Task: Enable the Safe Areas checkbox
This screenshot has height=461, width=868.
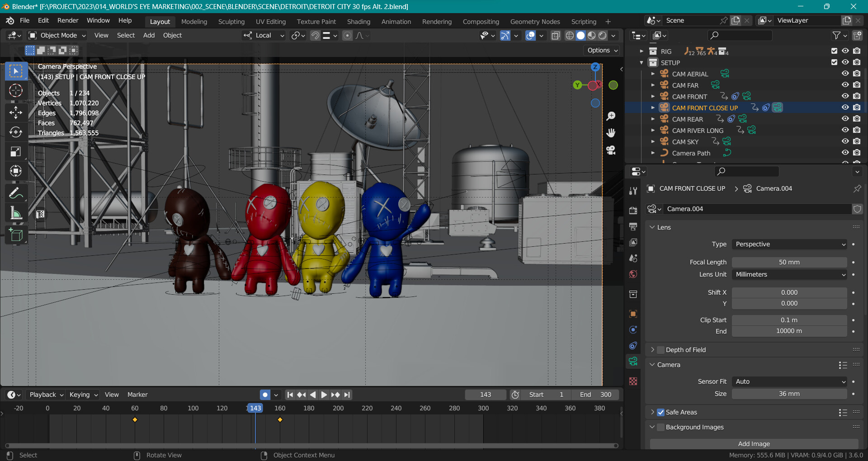Action: (x=660, y=412)
